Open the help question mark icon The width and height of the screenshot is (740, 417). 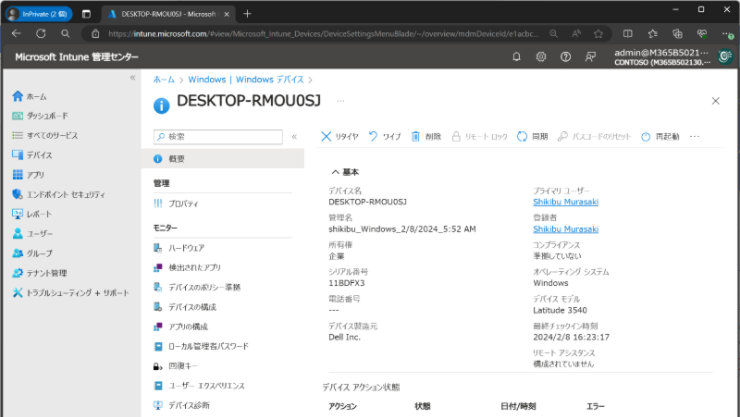(565, 57)
